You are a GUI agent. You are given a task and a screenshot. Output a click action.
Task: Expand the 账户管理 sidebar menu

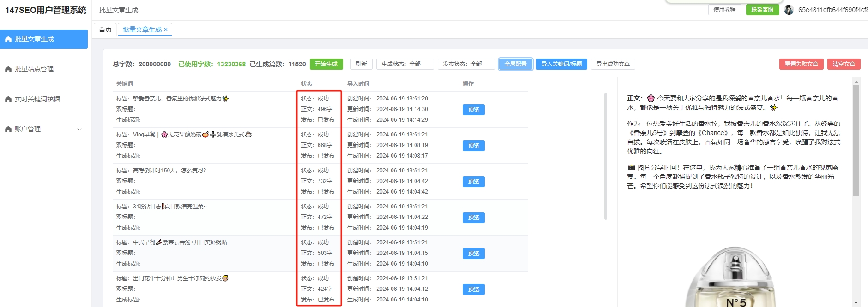pyautogui.click(x=44, y=129)
